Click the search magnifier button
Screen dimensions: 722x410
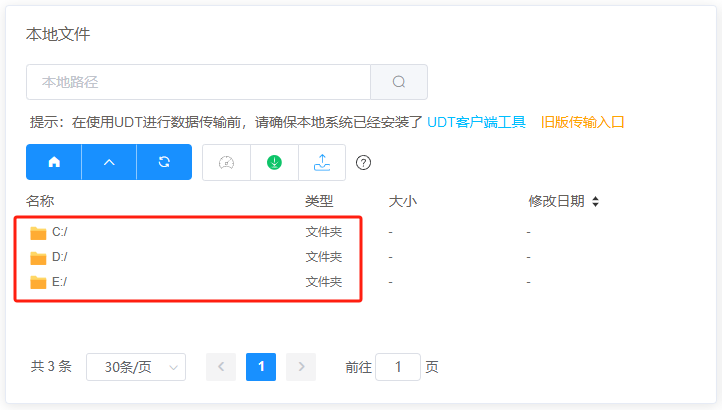point(399,82)
